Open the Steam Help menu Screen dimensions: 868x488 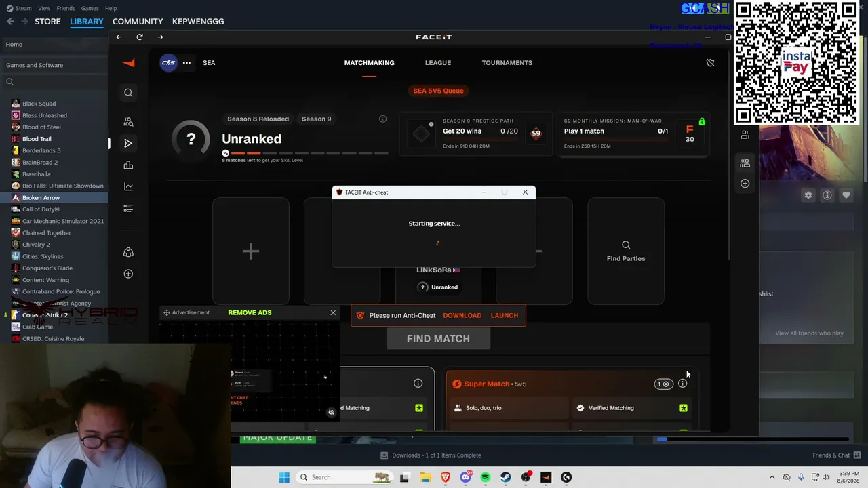(x=111, y=8)
